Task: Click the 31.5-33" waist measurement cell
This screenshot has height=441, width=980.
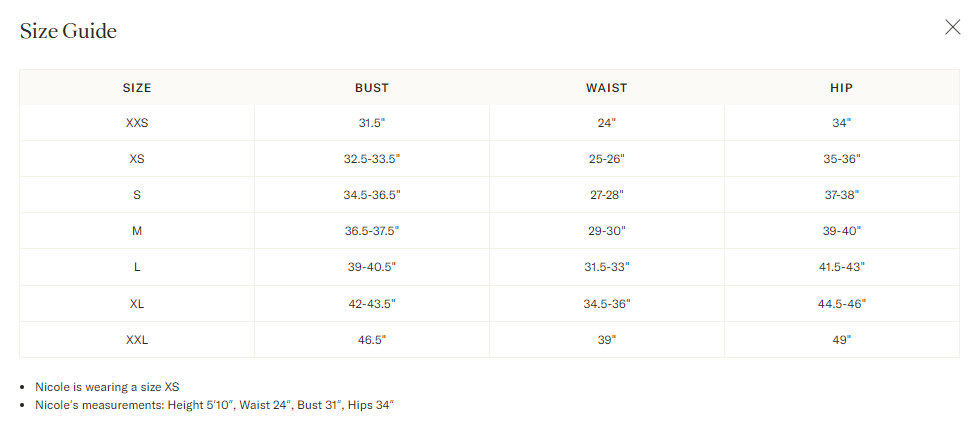Action: 607,267
